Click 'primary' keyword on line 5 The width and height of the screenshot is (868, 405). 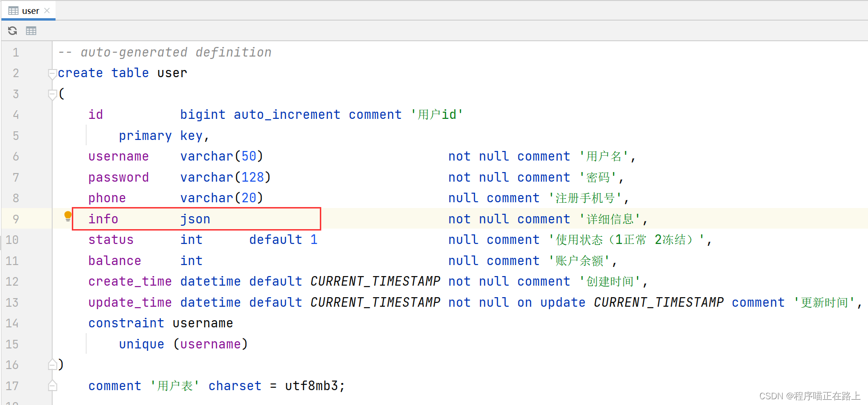click(x=146, y=136)
